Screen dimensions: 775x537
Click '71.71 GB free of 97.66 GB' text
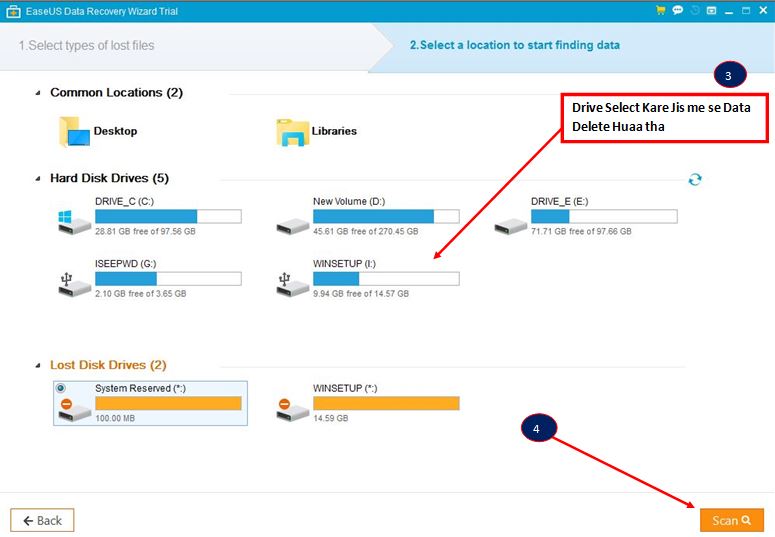click(x=581, y=231)
